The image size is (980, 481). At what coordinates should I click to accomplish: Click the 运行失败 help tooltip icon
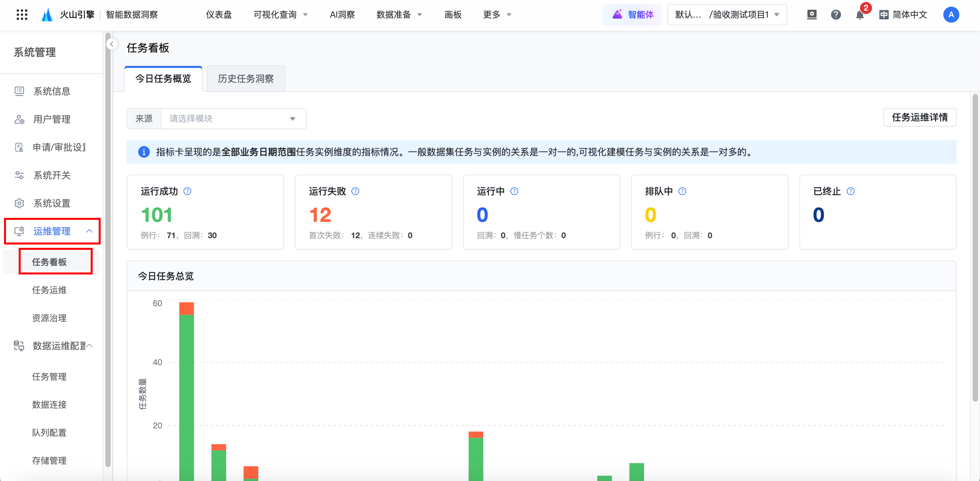[355, 191]
